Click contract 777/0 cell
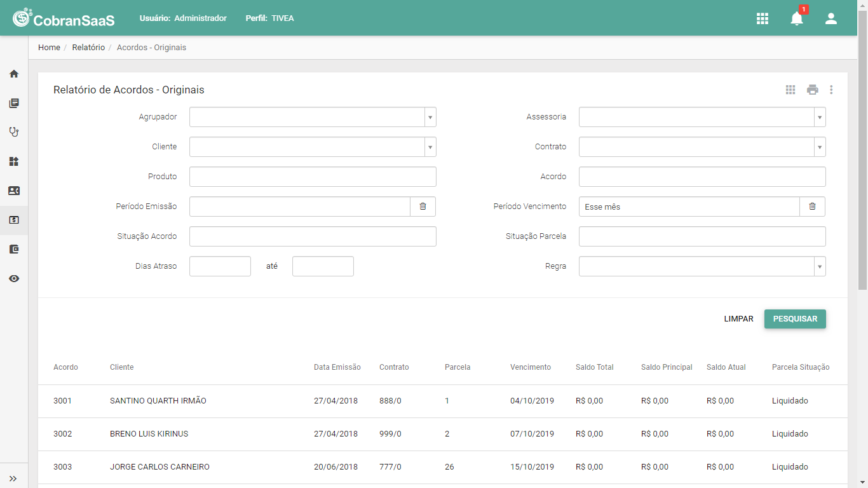This screenshot has width=868, height=488. pyautogui.click(x=390, y=467)
